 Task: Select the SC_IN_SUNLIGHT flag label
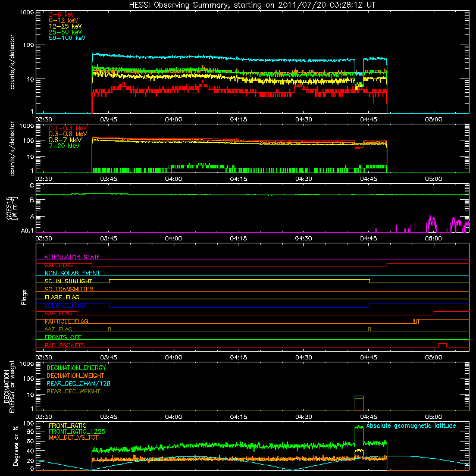[68, 281]
